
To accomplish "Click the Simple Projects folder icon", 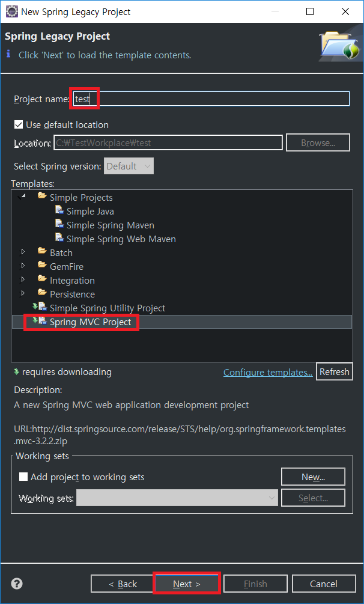I will coord(42,197).
